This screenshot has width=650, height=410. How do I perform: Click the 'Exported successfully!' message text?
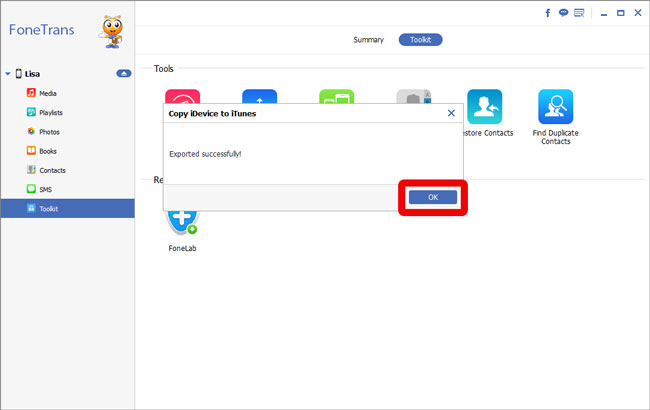(x=205, y=154)
